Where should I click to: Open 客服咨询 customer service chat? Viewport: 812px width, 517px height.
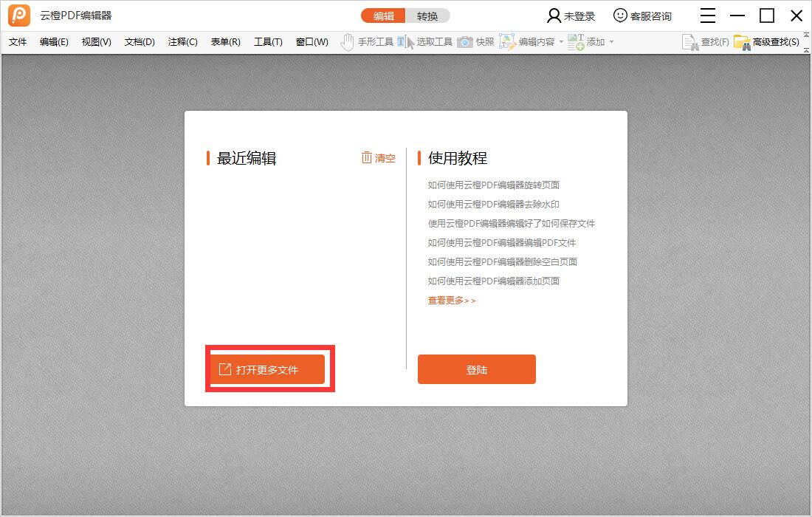[643, 16]
